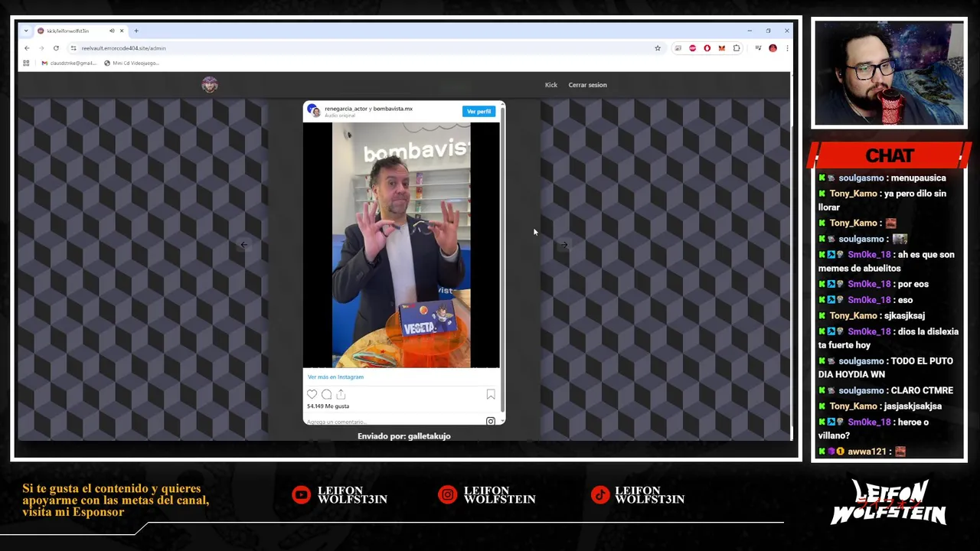This screenshot has width=980, height=551.
Task: Open renegarcia_actor y bombavista.mx name link
Action: [368, 109]
